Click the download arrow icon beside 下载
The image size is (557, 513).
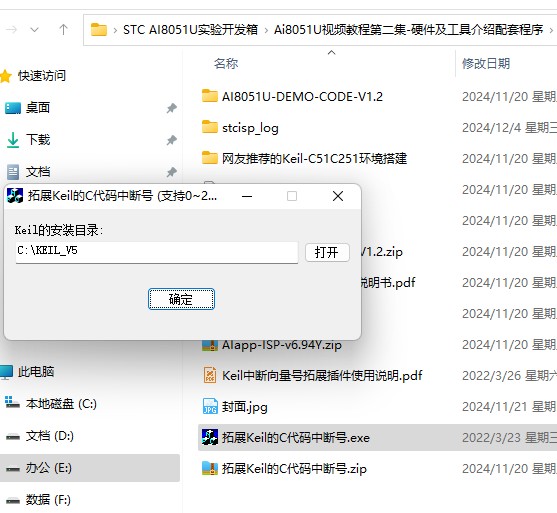(x=13, y=140)
